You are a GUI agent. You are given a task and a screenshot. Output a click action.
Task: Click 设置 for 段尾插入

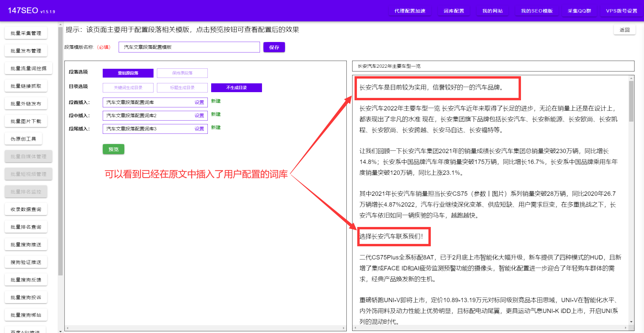point(199,129)
